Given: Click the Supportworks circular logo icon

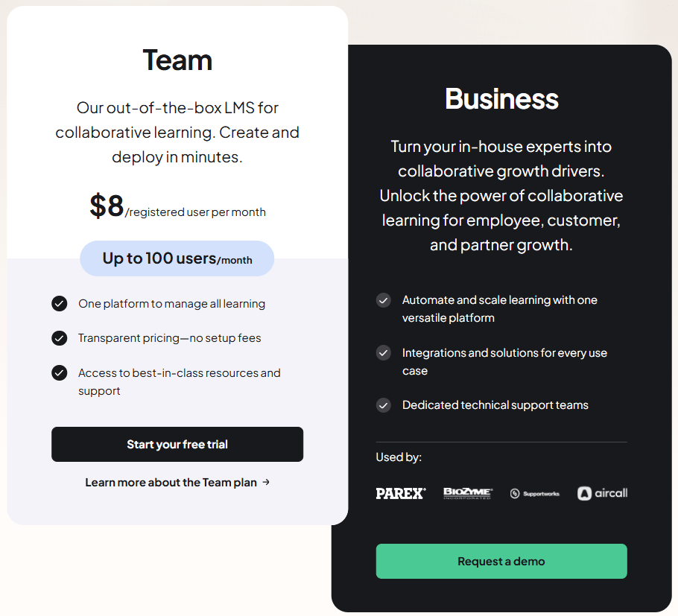Looking at the screenshot, I should 515,492.
